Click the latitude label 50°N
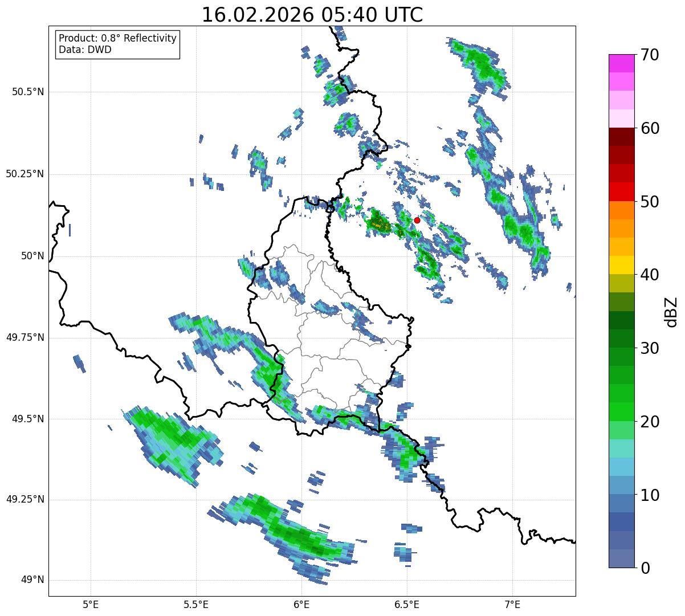Image resolution: width=685 pixels, height=616 pixels. point(32,256)
